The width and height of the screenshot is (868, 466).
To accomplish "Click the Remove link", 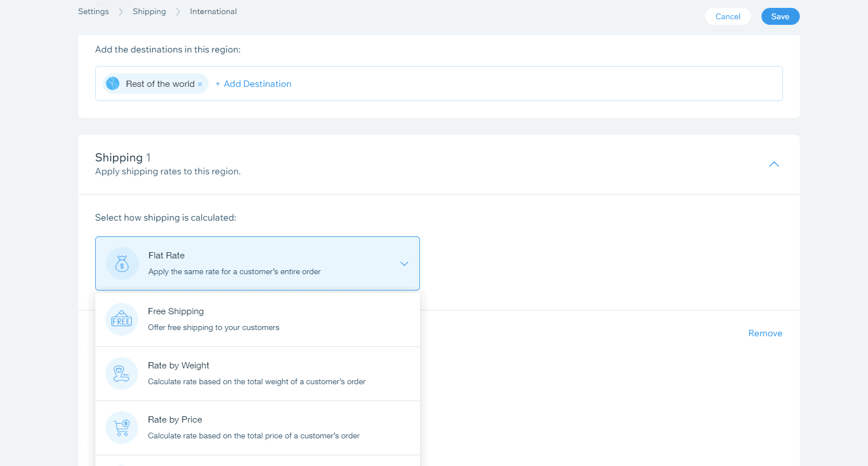I will coord(765,333).
